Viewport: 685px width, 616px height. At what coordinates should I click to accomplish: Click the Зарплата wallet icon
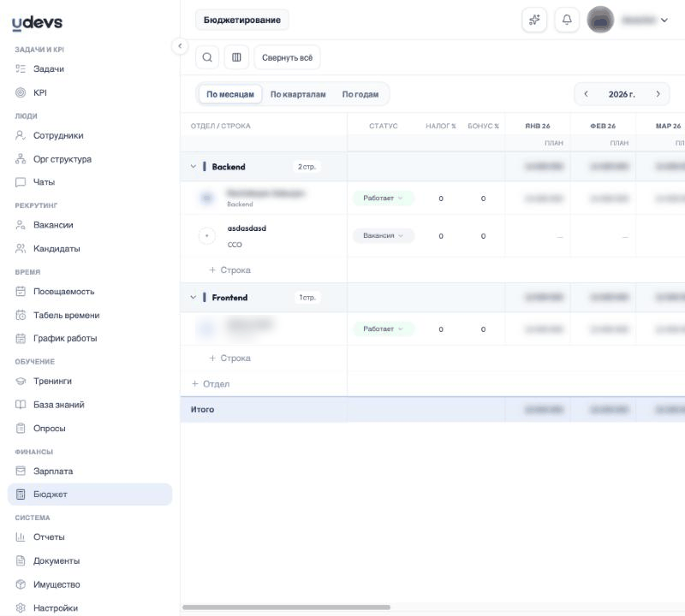click(21, 471)
